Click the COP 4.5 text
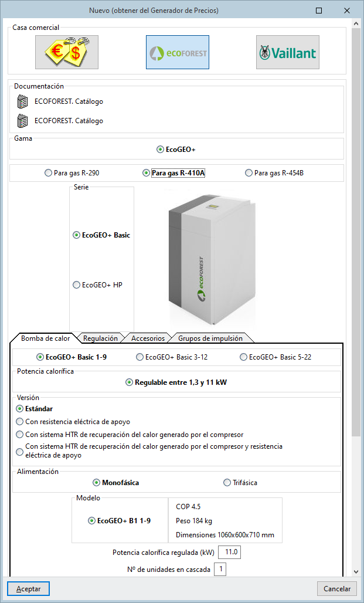This screenshot has width=364, height=603. coord(188,507)
